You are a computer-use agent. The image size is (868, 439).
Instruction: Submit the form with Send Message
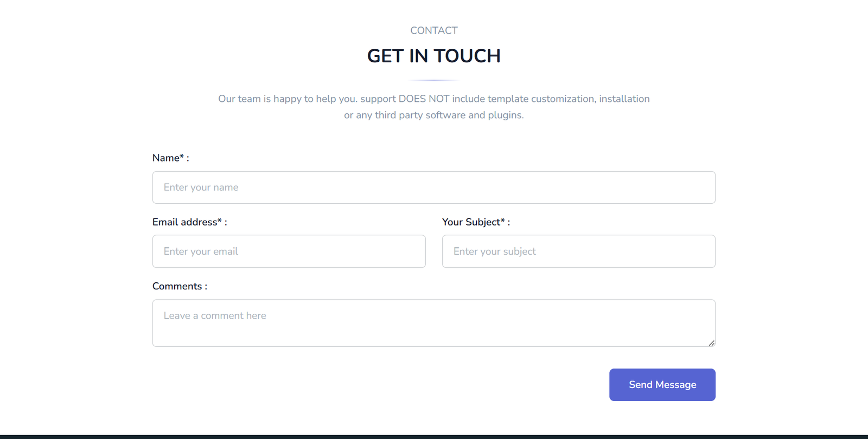pos(662,385)
